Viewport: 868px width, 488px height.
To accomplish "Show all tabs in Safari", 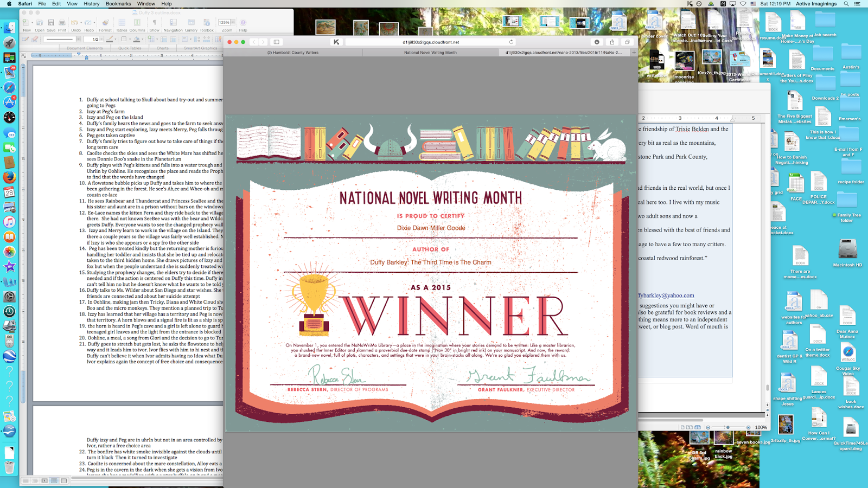I will click(627, 42).
